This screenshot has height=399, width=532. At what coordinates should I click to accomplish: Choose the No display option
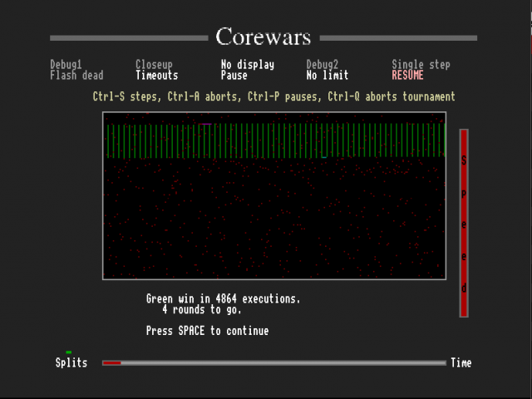247,65
